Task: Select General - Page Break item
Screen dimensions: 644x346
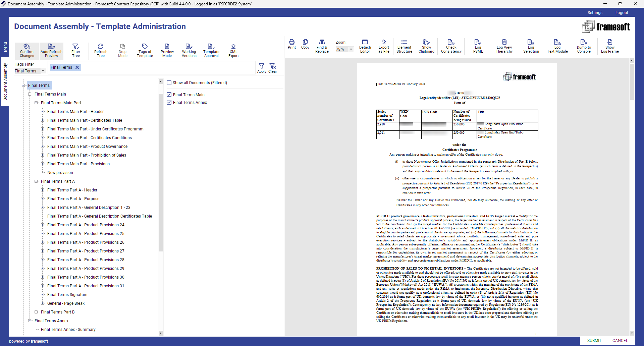Action: pos(66,303)
